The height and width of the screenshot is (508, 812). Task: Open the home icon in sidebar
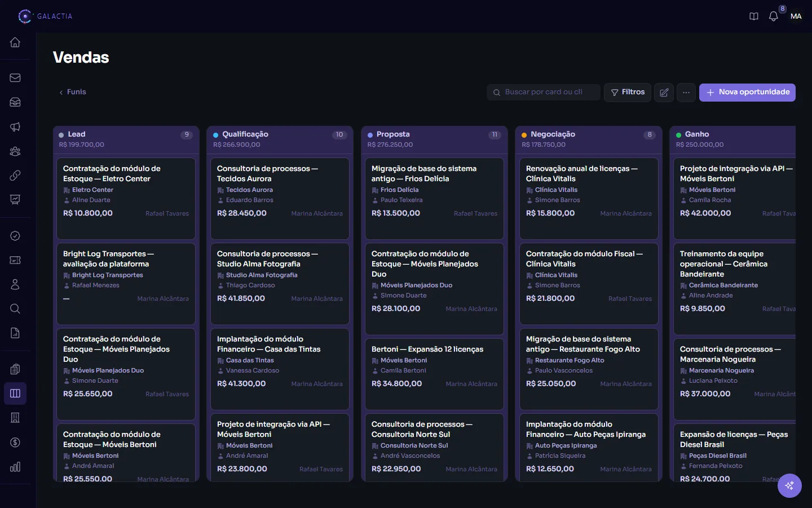[15, 42]
